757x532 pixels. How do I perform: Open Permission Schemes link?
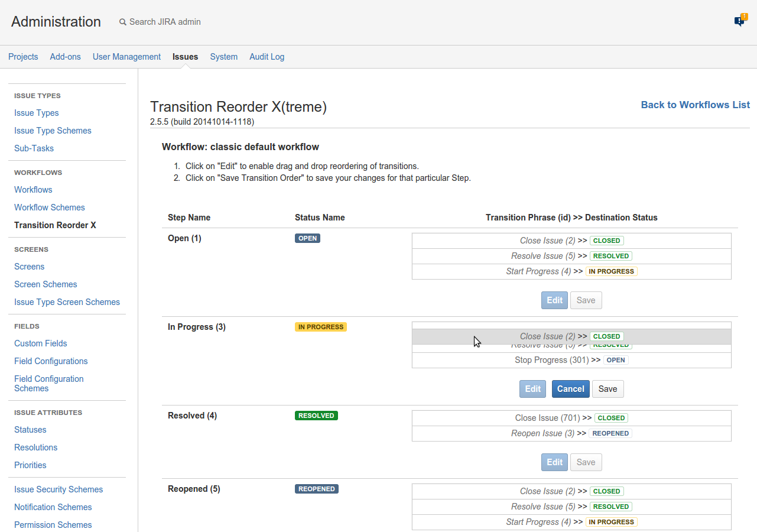click(x=53, y=525)
